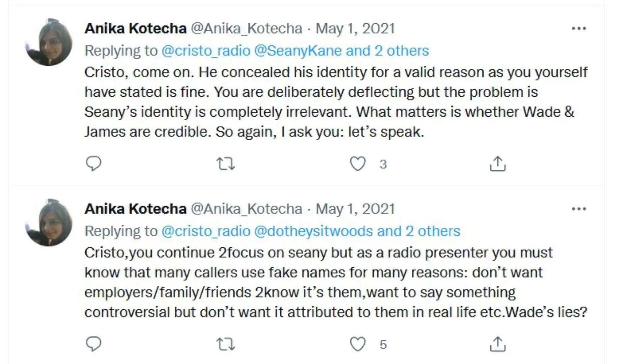Share the first tweet via share icon
Image resolution: width=623 pixels, height=364 pixels.
click(x=498, y=164)
